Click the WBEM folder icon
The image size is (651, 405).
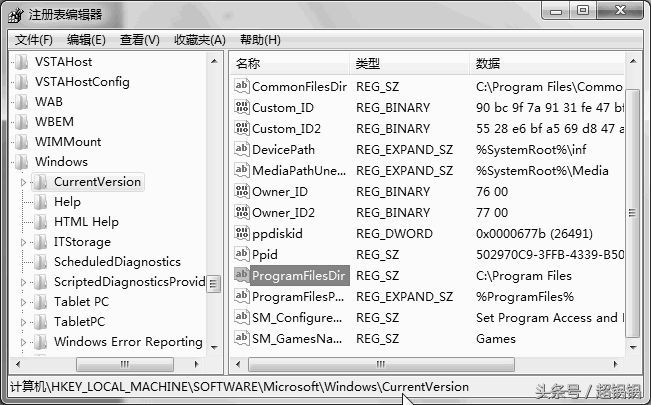(x=22, y=122)
